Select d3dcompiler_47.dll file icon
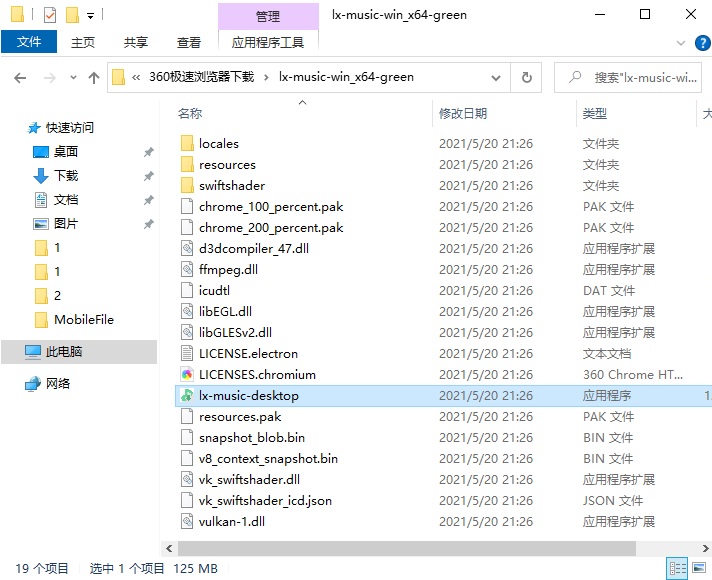Viewport: 712px width, 580px height. 187,248
